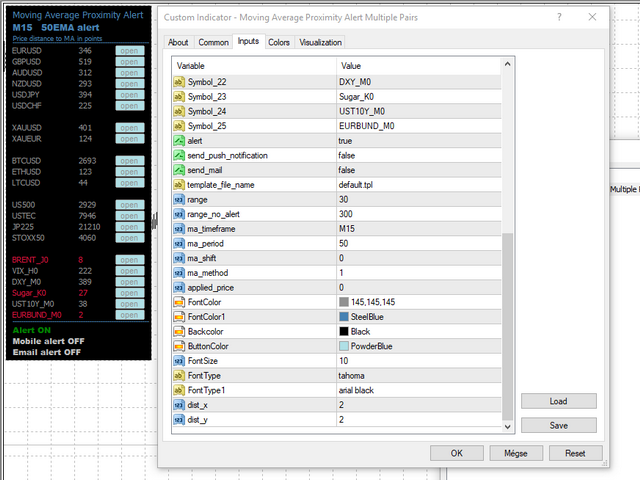Click the Mégse cancel button
640x480 pixels.
pos(516,453)
